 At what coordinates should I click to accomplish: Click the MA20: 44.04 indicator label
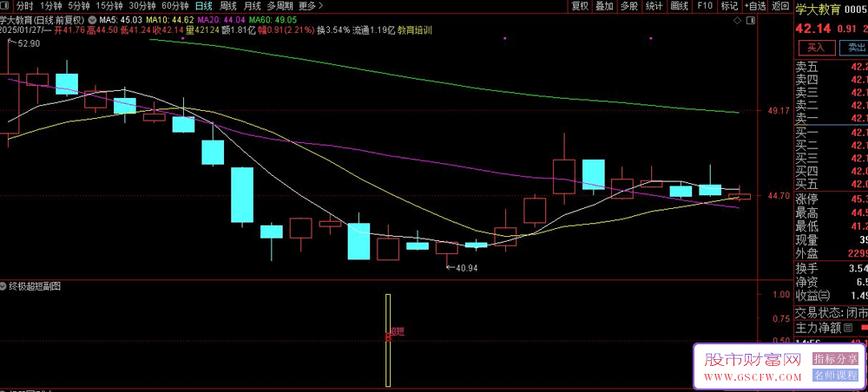[x=220, y=20]
